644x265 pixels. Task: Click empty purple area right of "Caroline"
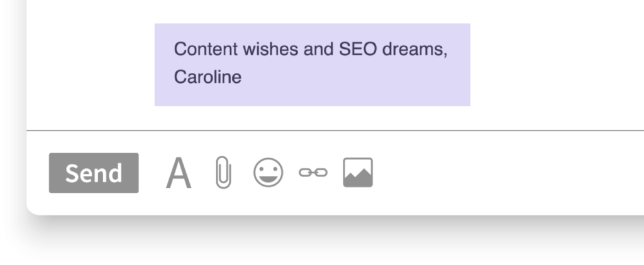[x=352, y=78]
